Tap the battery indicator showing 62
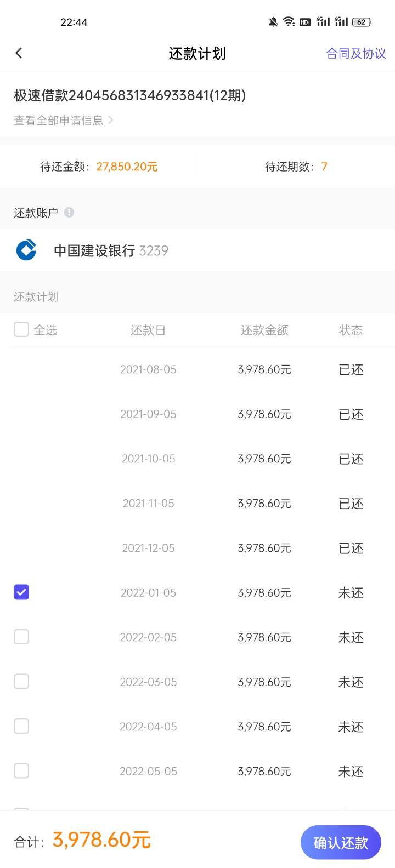Viewport: 395px width, 868px height. coord(362,22)
